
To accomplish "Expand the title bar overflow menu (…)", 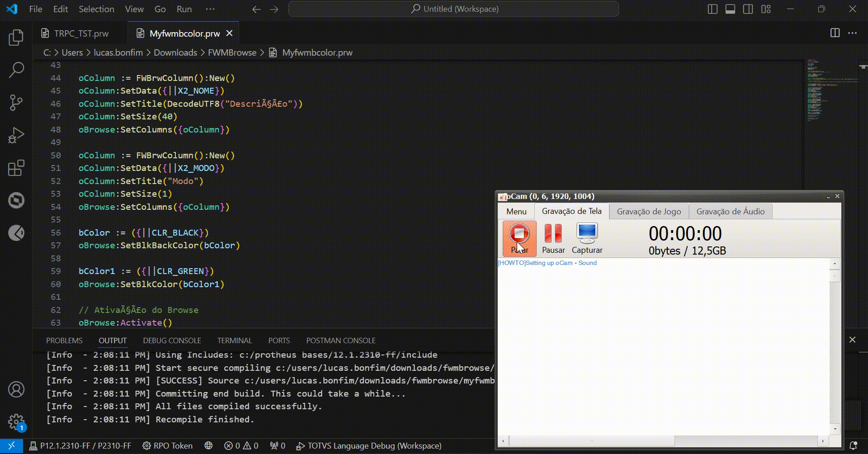I will (x=210, y=9).
